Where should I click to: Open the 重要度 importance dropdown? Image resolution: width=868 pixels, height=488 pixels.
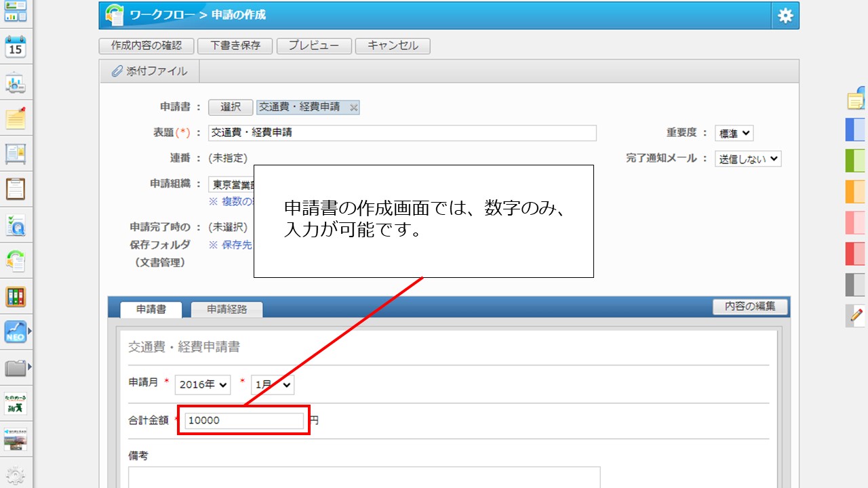pos(735,133)
